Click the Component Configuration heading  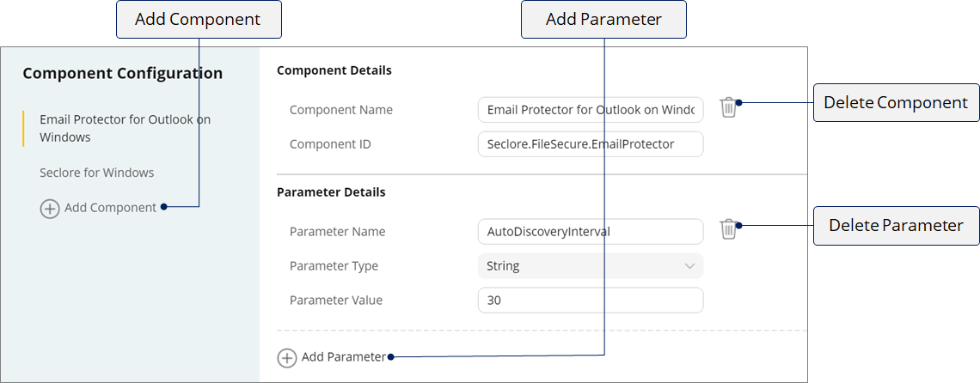point(122,73)
